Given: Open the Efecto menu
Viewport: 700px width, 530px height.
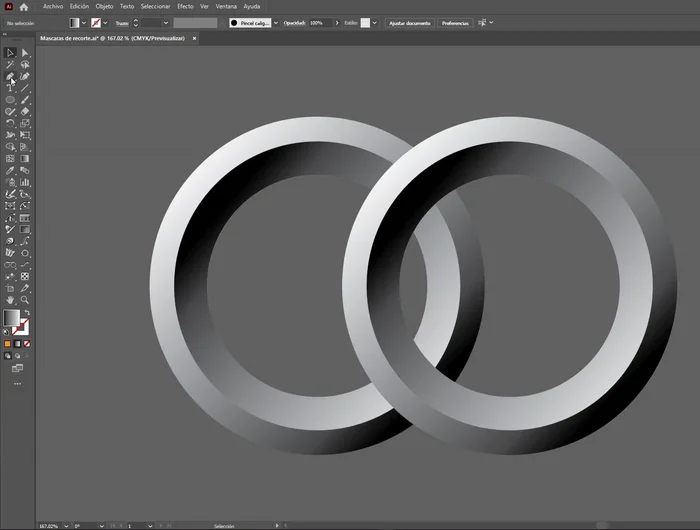Looking at the screenshot, I should [185, 6].
